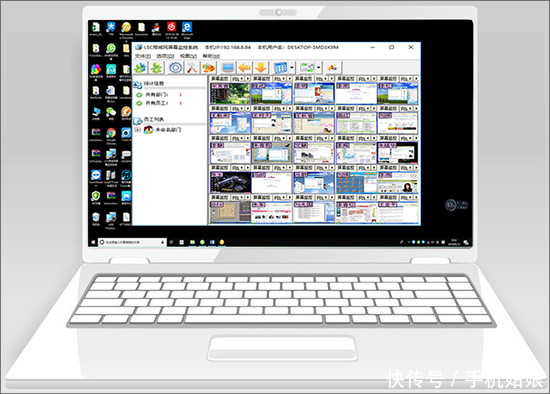Open the board game screen thumbnail in the last row

[x=230, y=212]
